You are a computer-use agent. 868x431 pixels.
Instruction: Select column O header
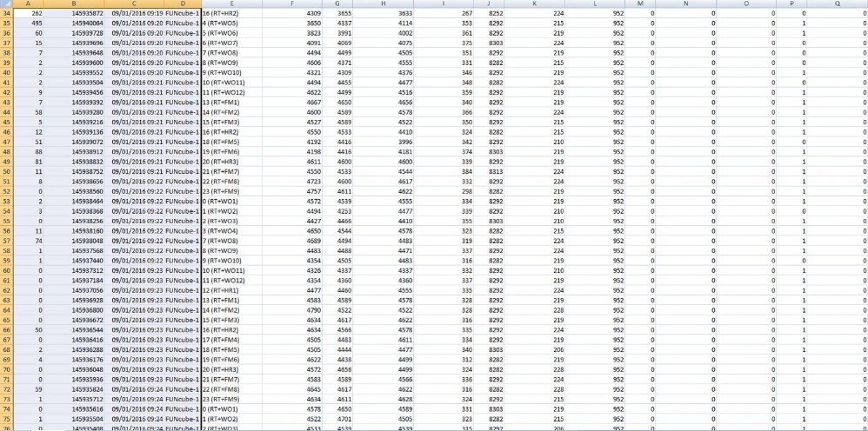[747, 3]
